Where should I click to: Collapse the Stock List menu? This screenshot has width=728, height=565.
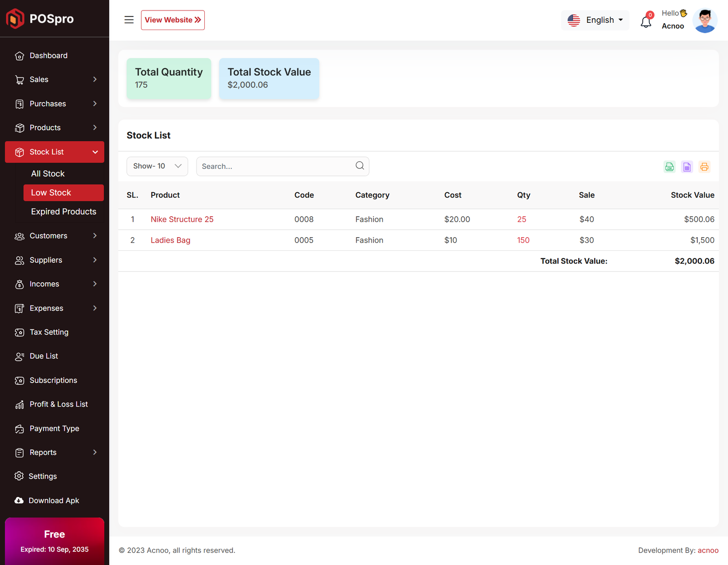55,152
